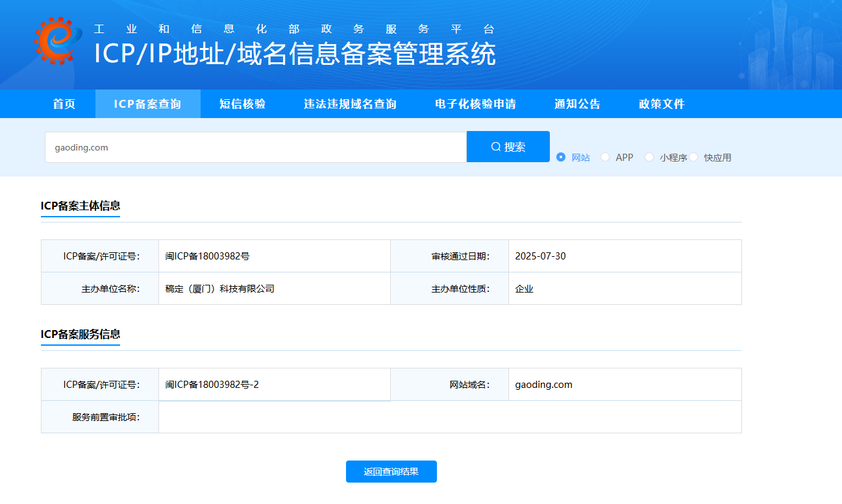Screen dimensions: 842x504
Task: Click the 网站域名 label cell
Action: pos(449,385)
